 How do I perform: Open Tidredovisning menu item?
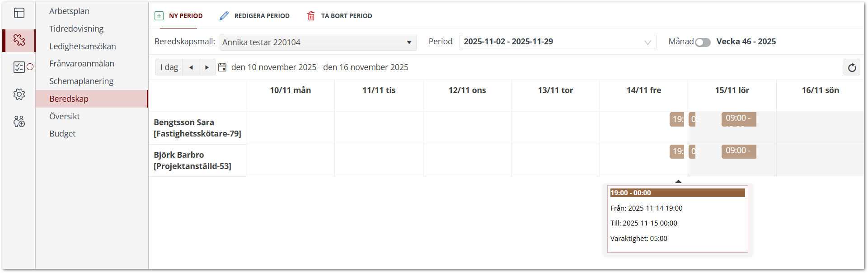[76, 29]
